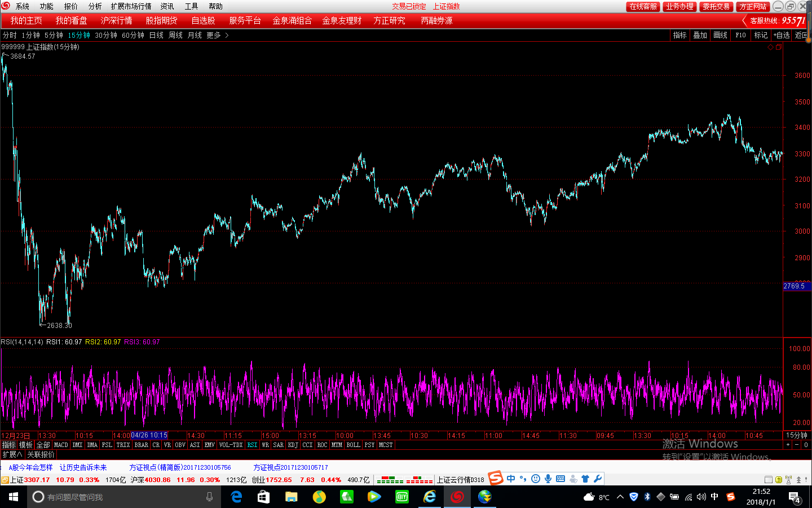
Task: Click the F10 info button
Action: 740,35
